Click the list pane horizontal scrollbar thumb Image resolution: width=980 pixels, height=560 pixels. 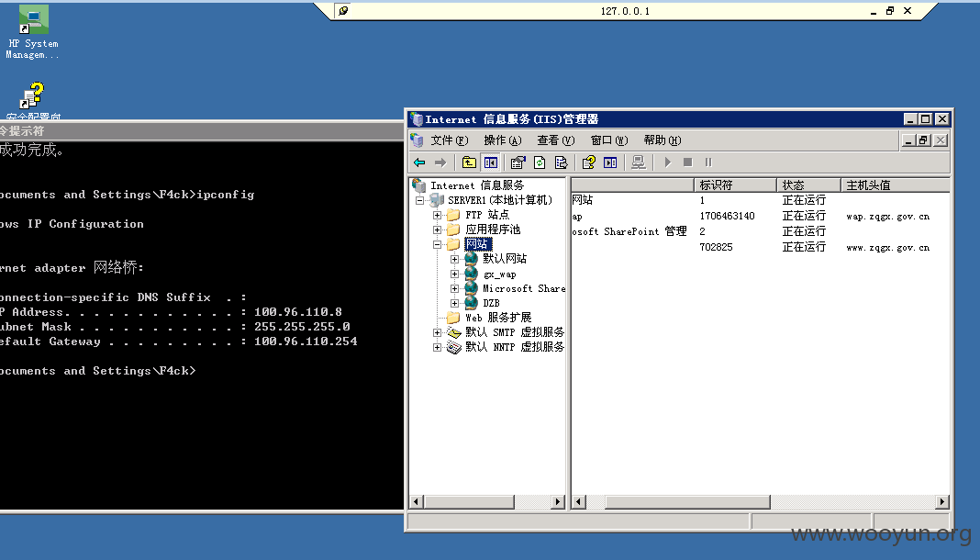tap(687, 502)
